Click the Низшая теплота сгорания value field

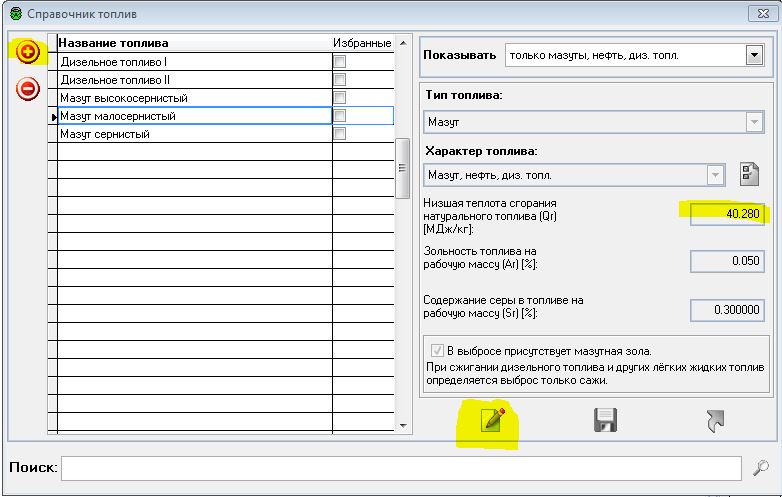click(x=727, y=212)
